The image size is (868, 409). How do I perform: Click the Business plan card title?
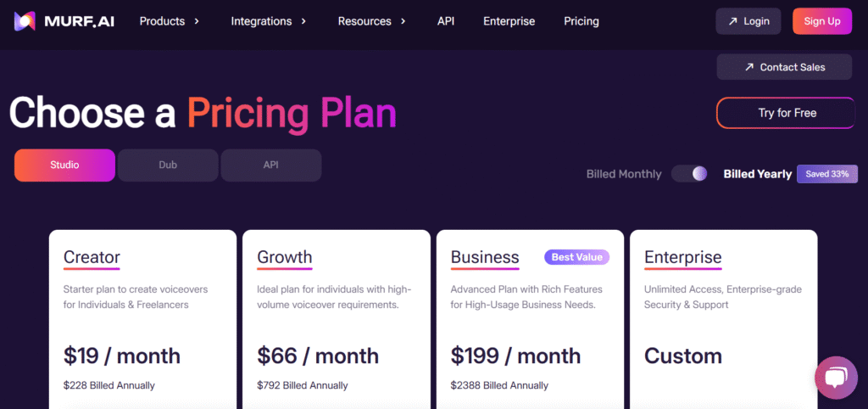click(x=485, y=257)
